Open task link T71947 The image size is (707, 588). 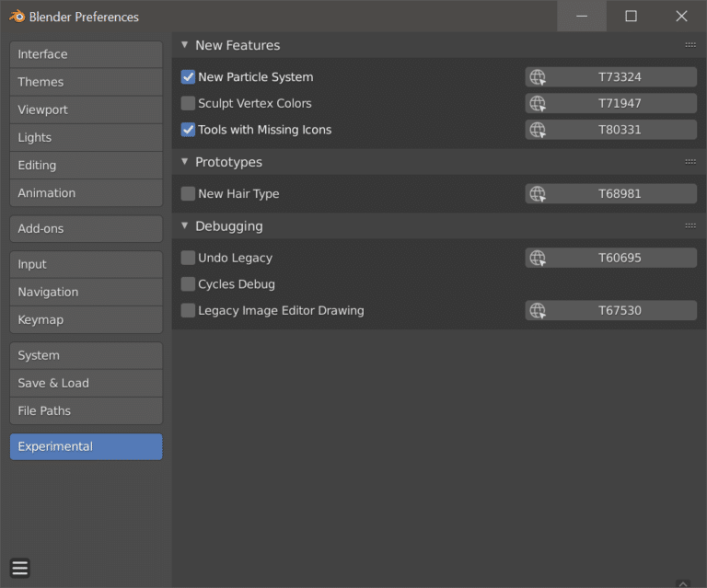click(611, 104)
